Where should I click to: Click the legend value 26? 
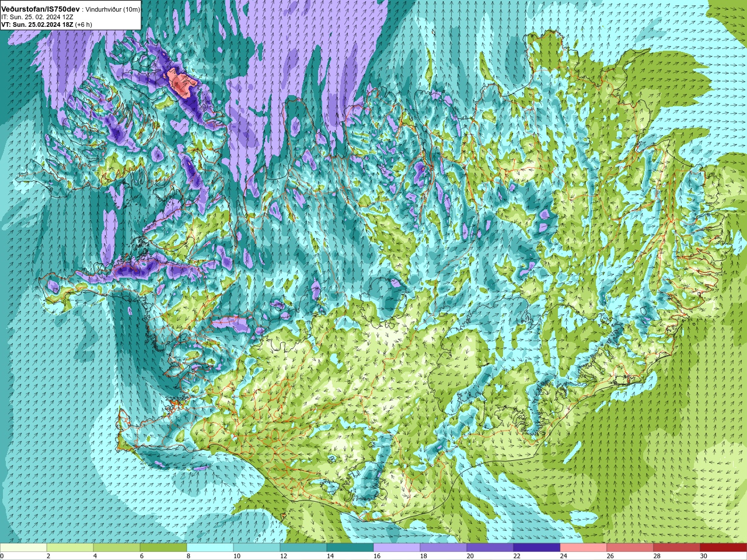[610, 556]
